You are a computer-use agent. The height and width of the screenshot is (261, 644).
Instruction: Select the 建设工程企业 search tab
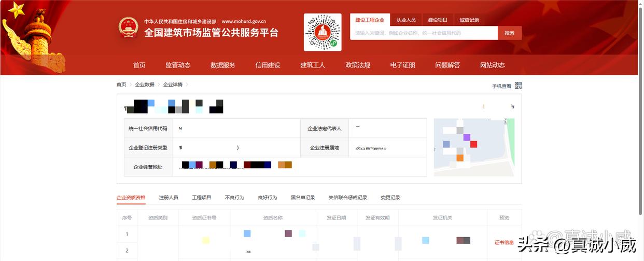click(x=370, y=20)
